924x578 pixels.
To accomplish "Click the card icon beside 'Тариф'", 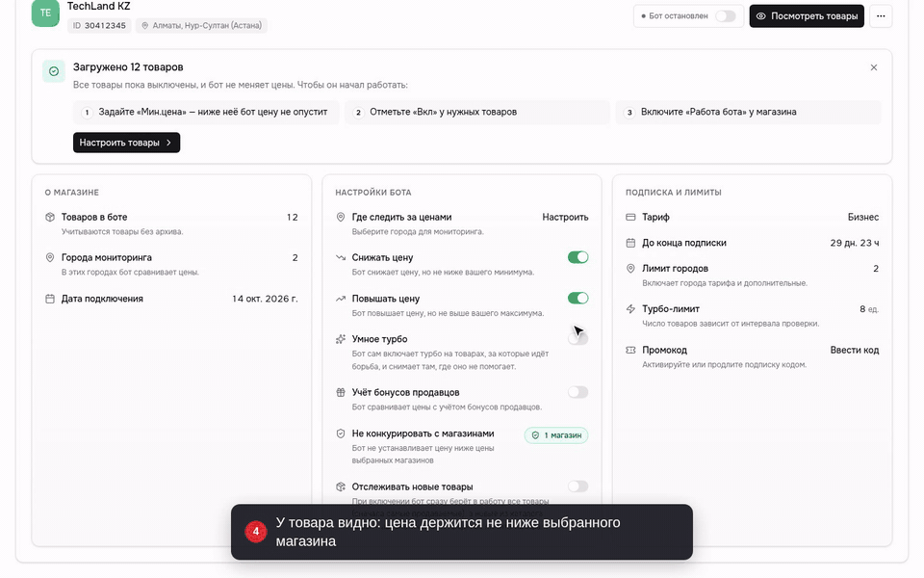I will pyautogui.click(x=630, y=217).
